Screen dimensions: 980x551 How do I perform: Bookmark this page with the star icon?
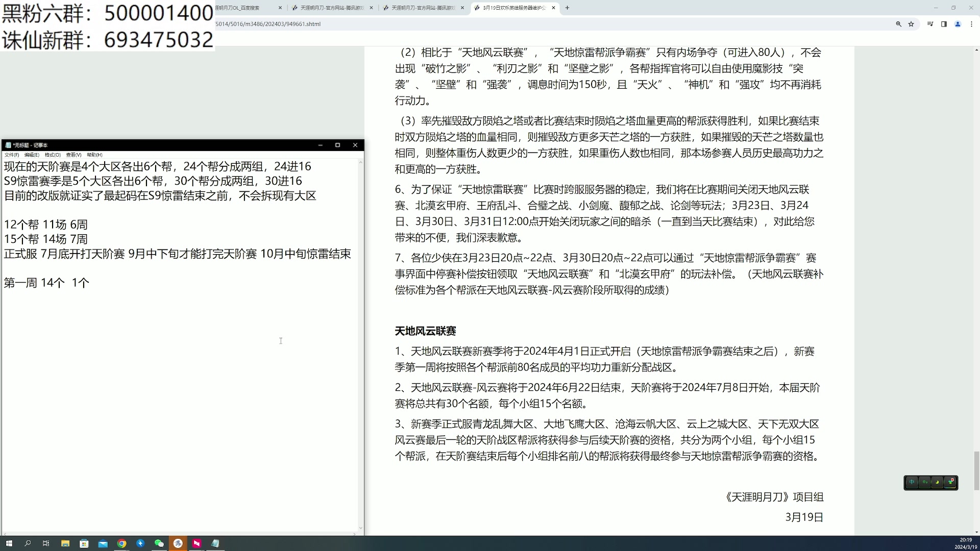pyautogui.click(x=911, y=24)
